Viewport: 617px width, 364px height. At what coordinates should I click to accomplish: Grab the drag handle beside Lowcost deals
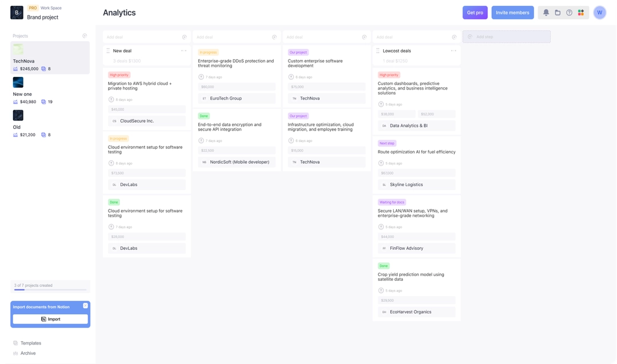tap(378, 51)
